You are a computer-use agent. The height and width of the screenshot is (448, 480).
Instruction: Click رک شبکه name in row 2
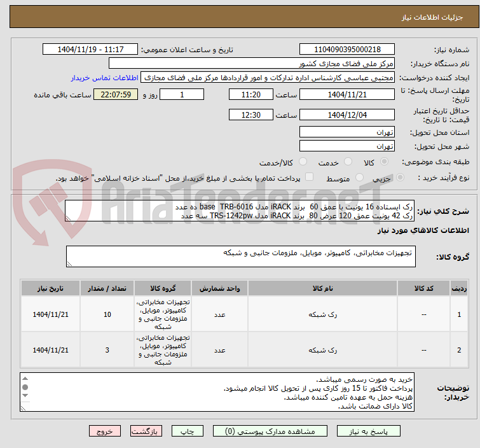click(x=323, y=350)
